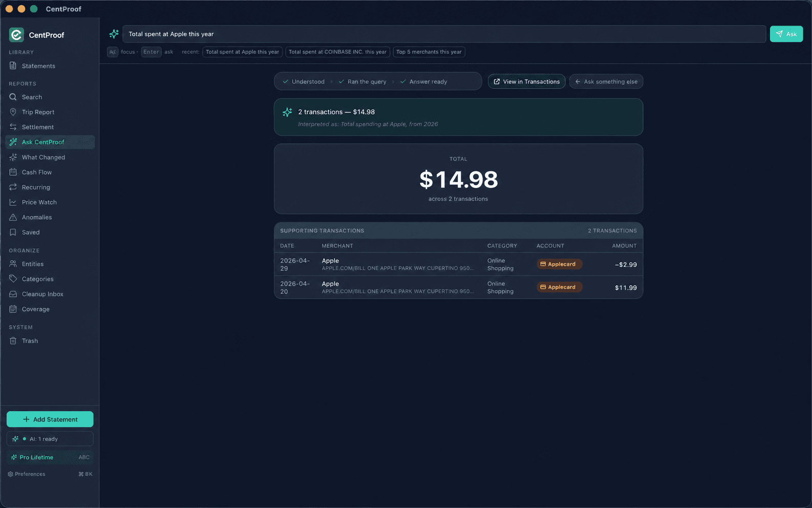Click the Trip Report pin icon
Viewport: 812px width, 508px height.
point(13,112)
